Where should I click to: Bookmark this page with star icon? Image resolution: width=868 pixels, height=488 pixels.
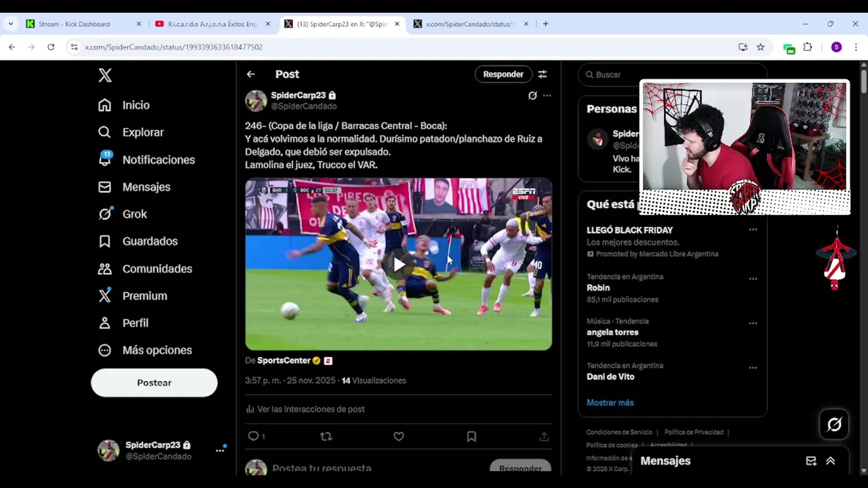coord(760,47)
